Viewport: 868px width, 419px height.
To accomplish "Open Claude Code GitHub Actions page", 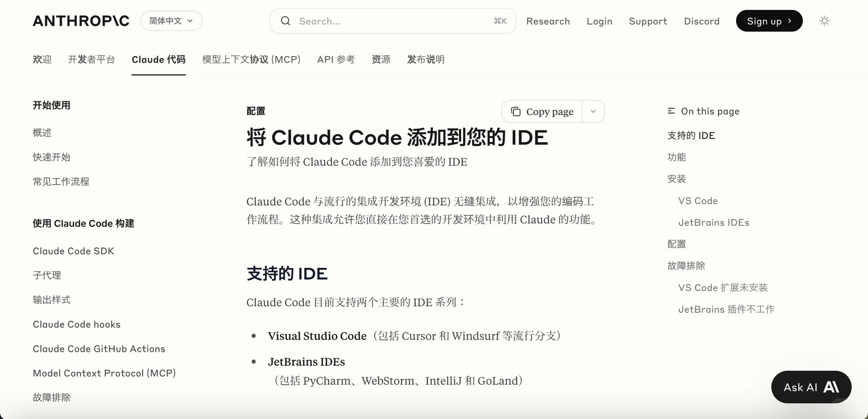I will click(x=99, y=349).
